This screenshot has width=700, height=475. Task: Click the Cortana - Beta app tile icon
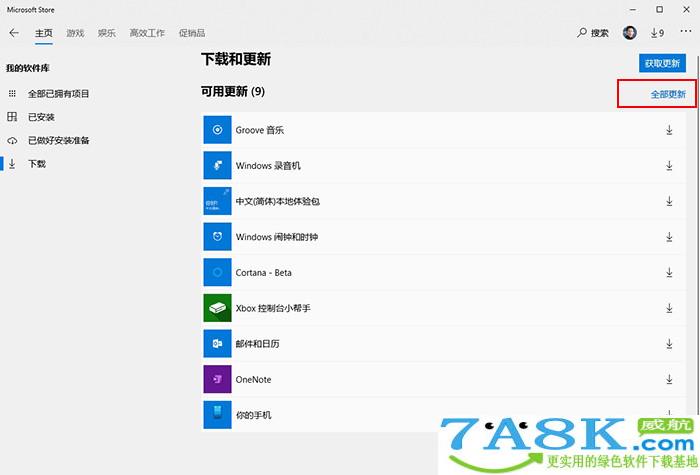[217, 272]
